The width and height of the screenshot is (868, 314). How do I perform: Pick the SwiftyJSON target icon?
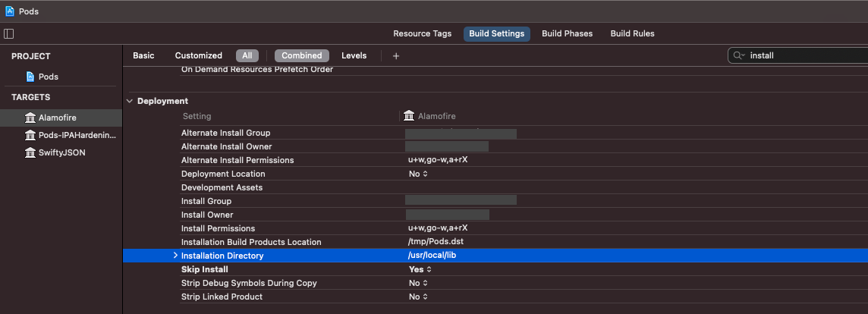[x=30, y=152]
